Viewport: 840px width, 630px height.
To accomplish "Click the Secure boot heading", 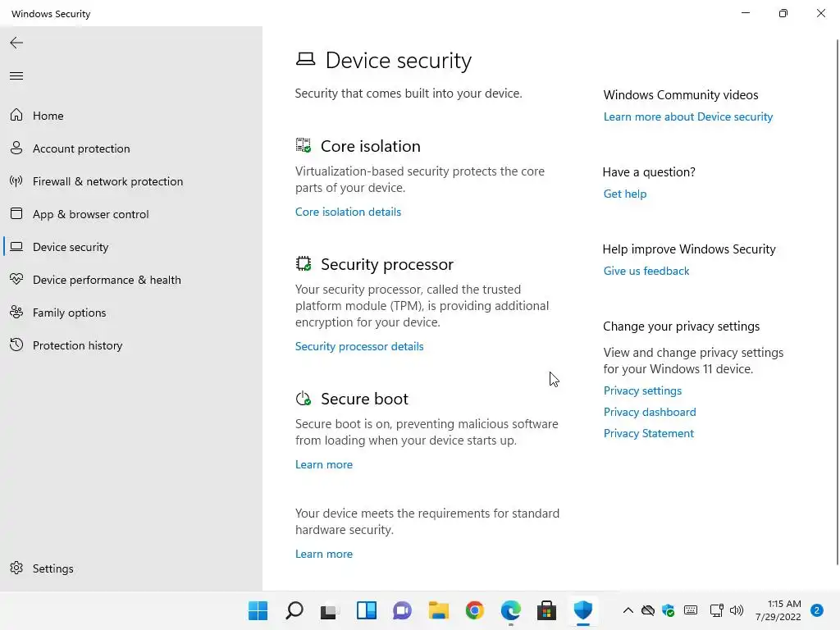I will coord(364,399).
